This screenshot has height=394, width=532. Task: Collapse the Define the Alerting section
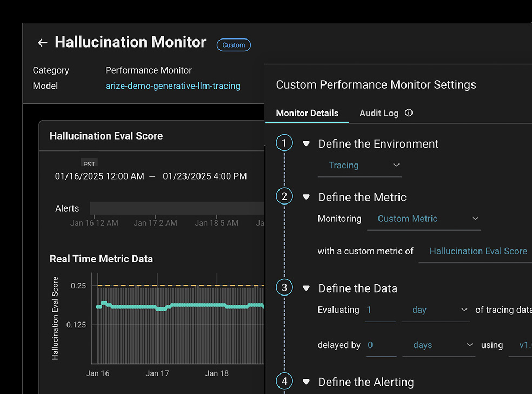coord(306,382)
